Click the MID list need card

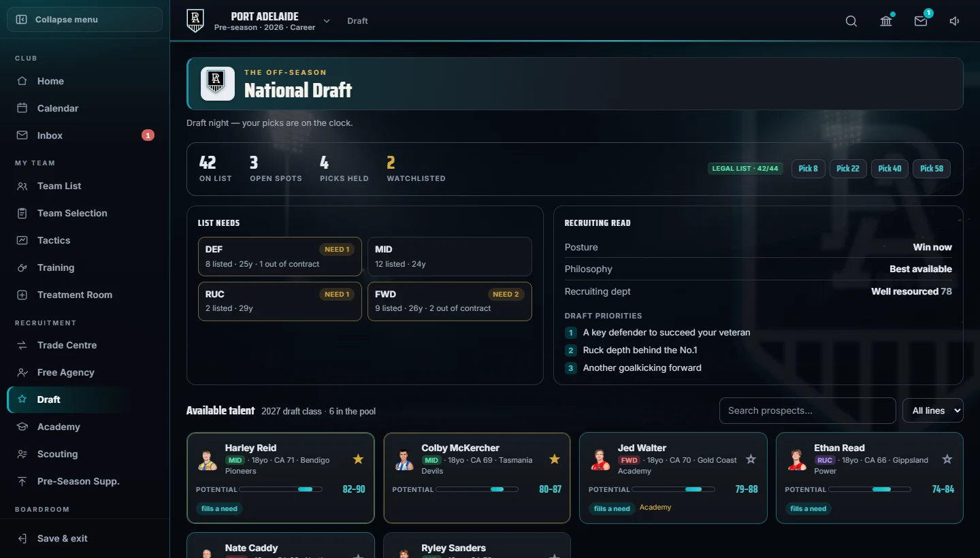click(450, 257)
